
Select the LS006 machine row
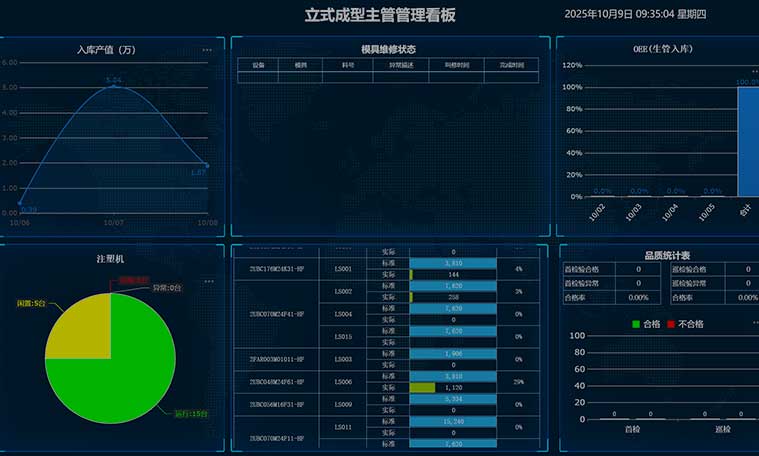click(x=343, y=381)
